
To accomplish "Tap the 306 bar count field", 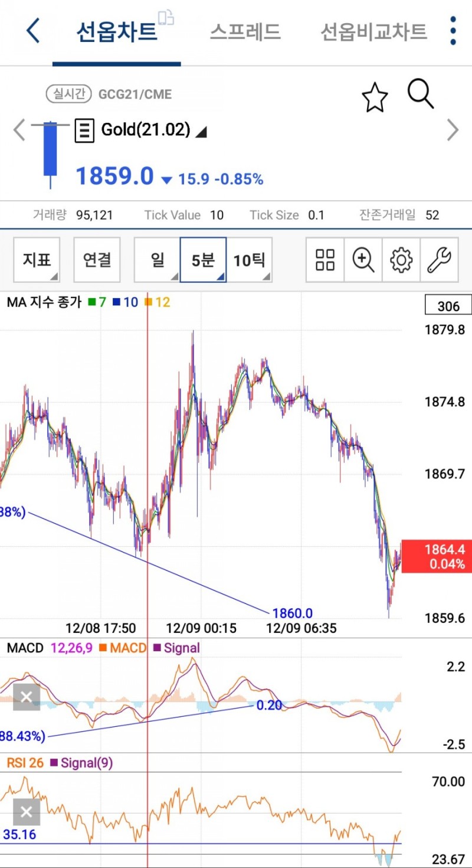I will coord(448,305).
